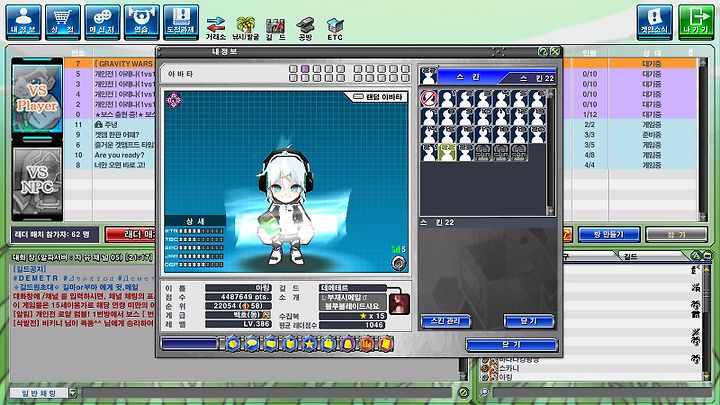This screenshot has width=720, height=405.
Task: Click the purple bell hexagon icon
Action: 348,343
